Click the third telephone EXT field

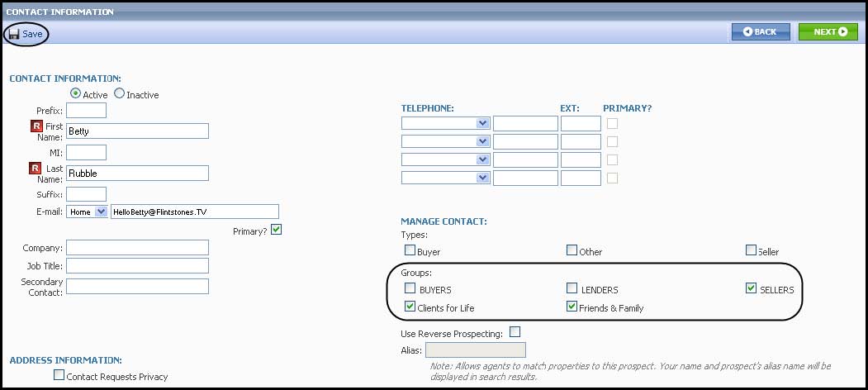coord(581,160)
